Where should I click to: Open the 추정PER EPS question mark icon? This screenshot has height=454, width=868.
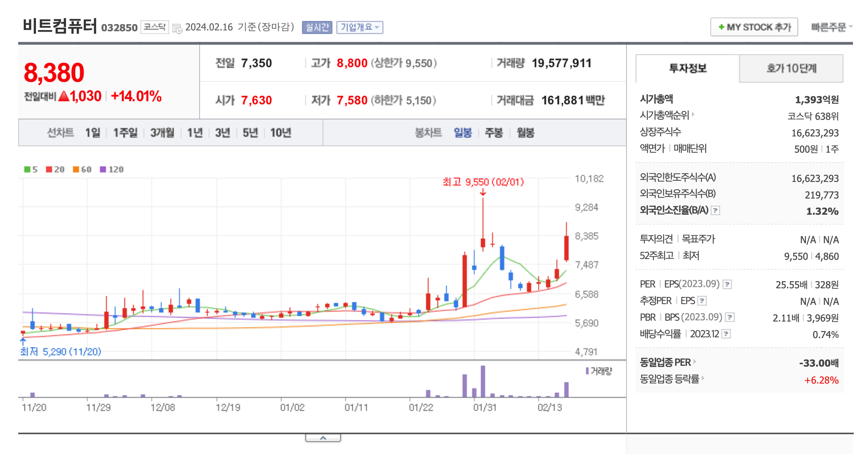point(703,301)
